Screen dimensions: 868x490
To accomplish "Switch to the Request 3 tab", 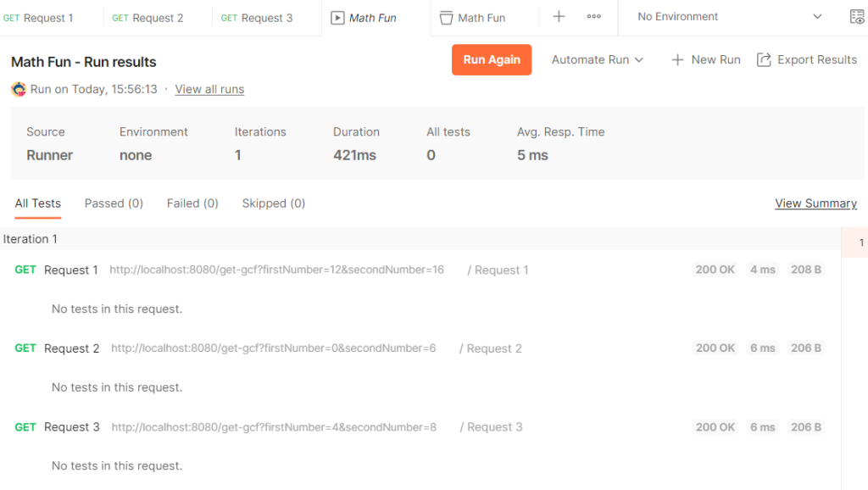I will pyautogui.click(x=257, y=18).
